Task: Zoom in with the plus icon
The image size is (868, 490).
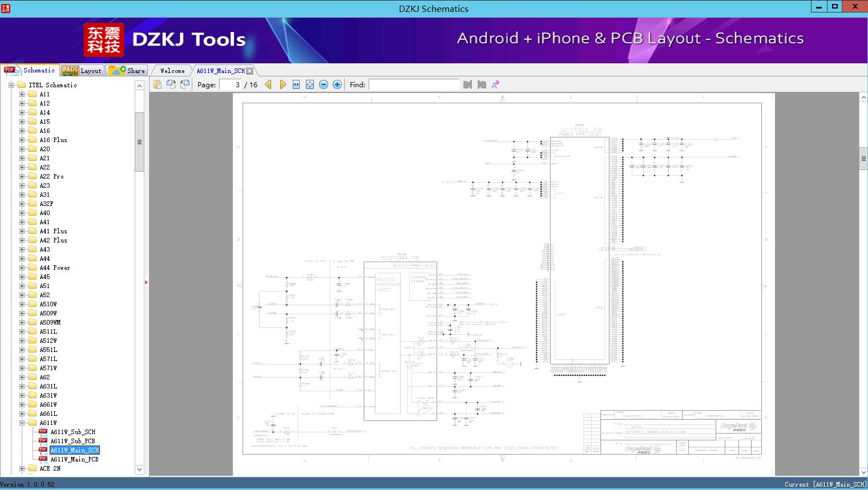Action: (337, 84)
